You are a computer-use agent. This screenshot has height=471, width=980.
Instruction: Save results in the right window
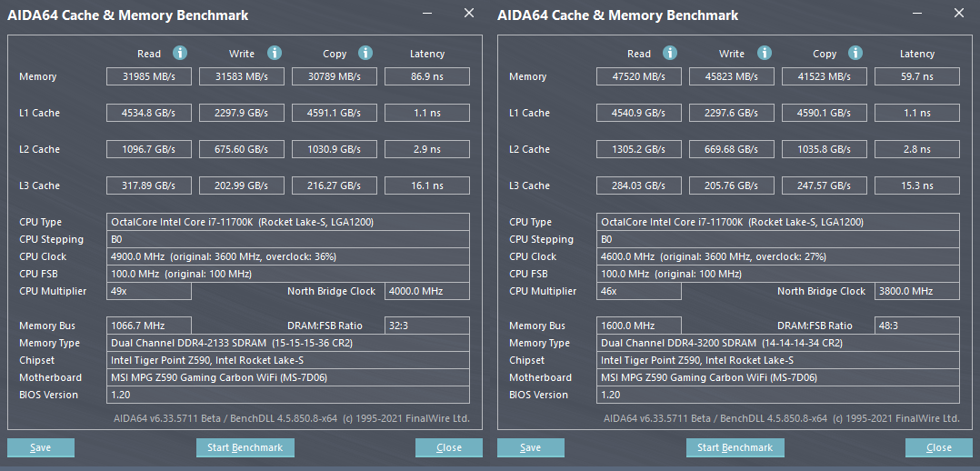click(x=531, y=447)
